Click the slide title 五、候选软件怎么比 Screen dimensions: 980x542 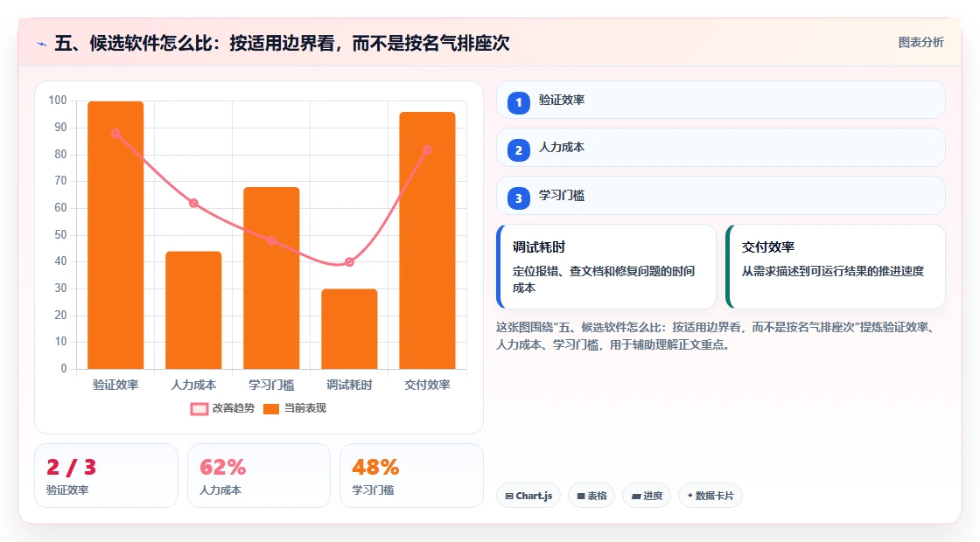point(283,43)
